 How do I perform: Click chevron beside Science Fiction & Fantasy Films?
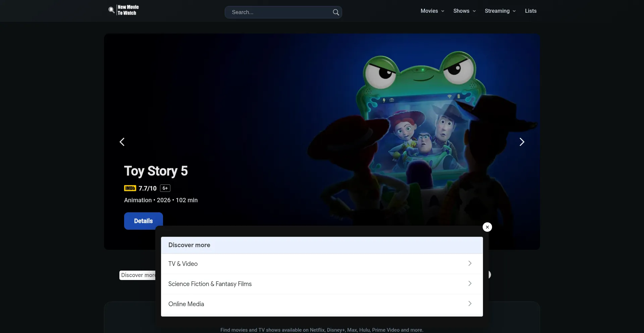[x=470, y=283]
